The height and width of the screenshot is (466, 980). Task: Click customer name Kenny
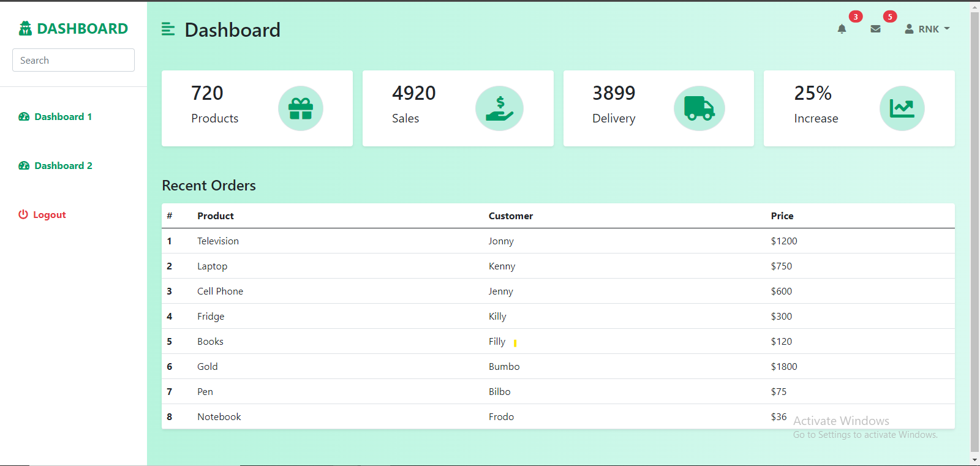pyautogui.click(x=502, y=266)
